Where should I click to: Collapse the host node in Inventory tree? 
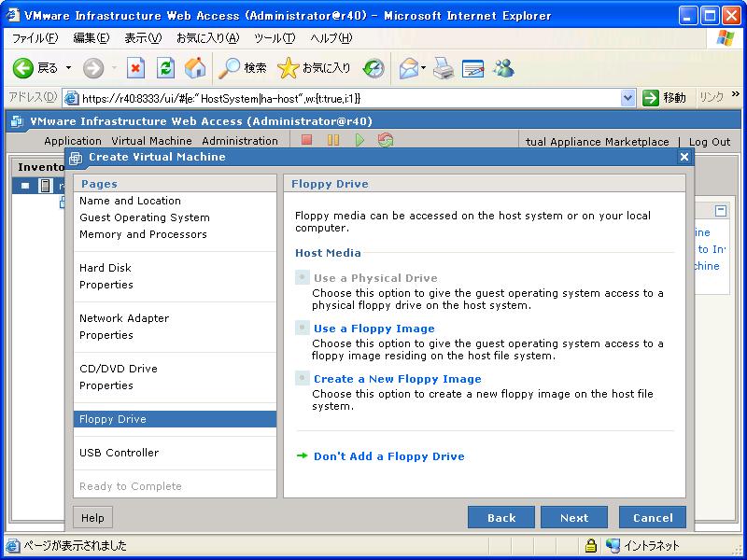pyautogui.click(x=25, y=186)
